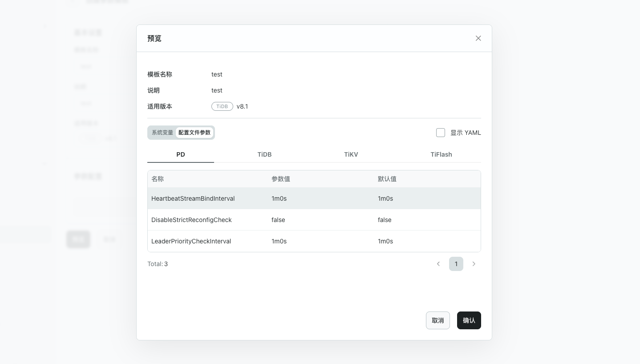Select the DisableStrictReconfigCheck row
Viewport: 640px width, 364px height.
tap(191, 220)
